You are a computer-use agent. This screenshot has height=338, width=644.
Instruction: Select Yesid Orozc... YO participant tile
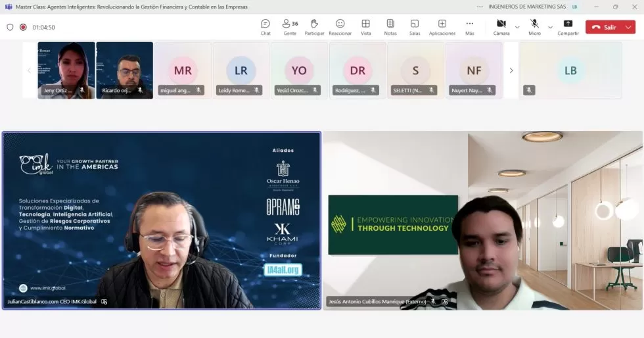[299, 70]
